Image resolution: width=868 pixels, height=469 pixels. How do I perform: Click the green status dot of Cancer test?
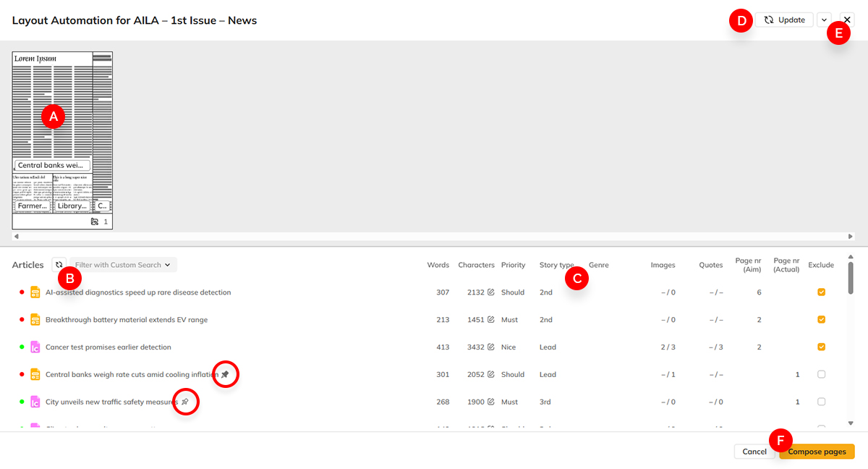click(x=21, y=347)
